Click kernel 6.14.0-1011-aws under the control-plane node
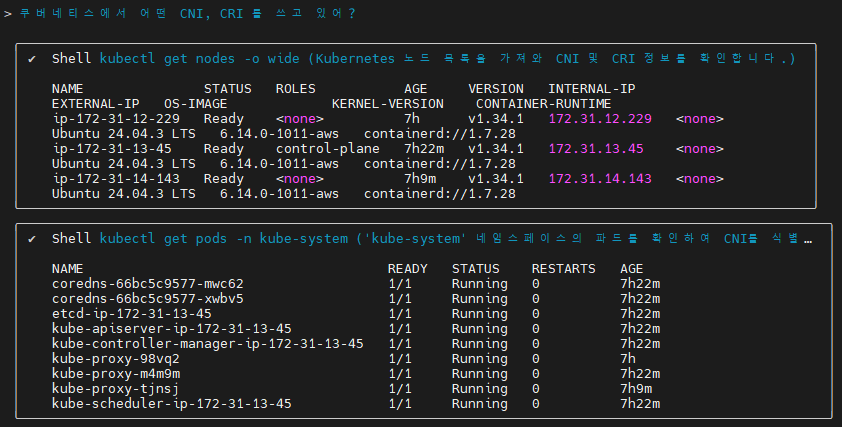This screenshot has width=842, height=427. point(279,164)
